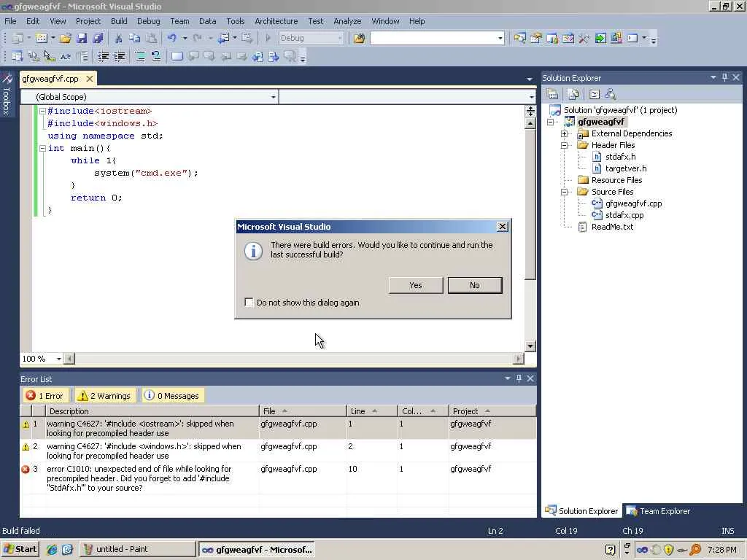This screenshot has height=560, width=747.
Task: Click Yes in build errors dialog
Action: point(415,285)
